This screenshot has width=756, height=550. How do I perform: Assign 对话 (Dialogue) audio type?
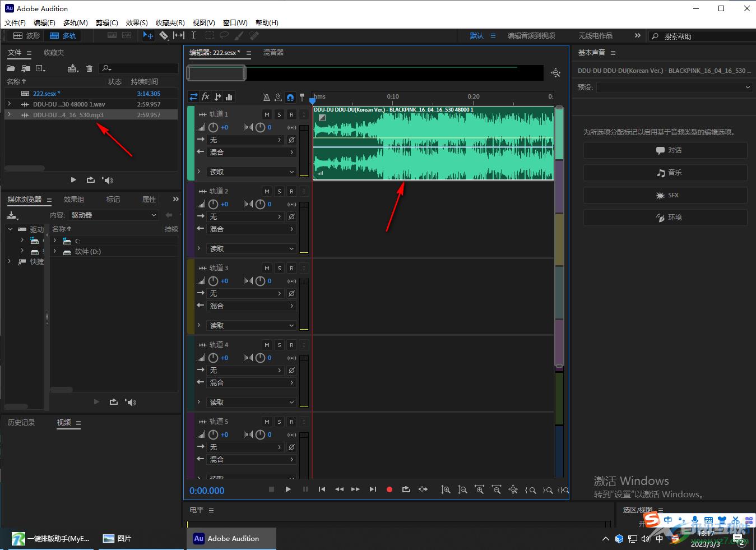coord(665,150)
